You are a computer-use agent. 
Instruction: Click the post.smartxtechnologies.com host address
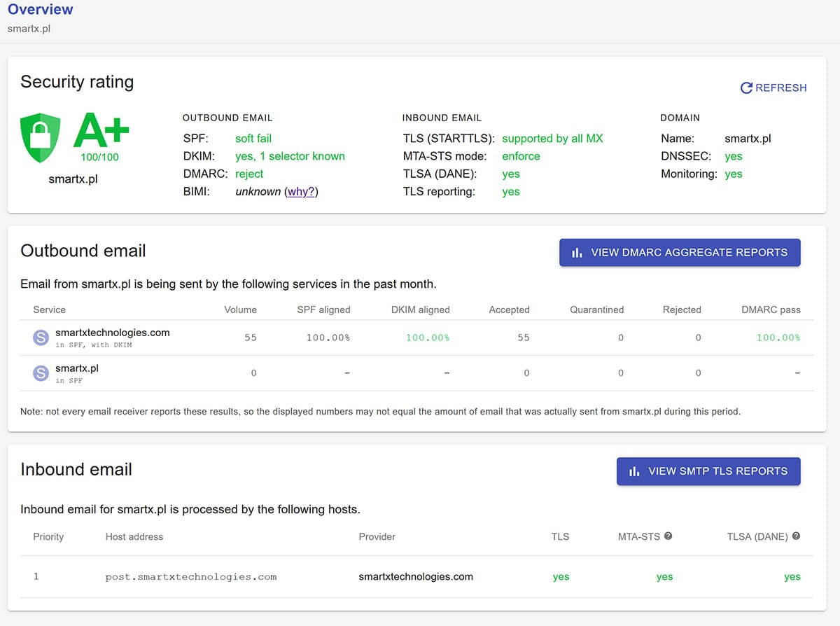[191, 577]
